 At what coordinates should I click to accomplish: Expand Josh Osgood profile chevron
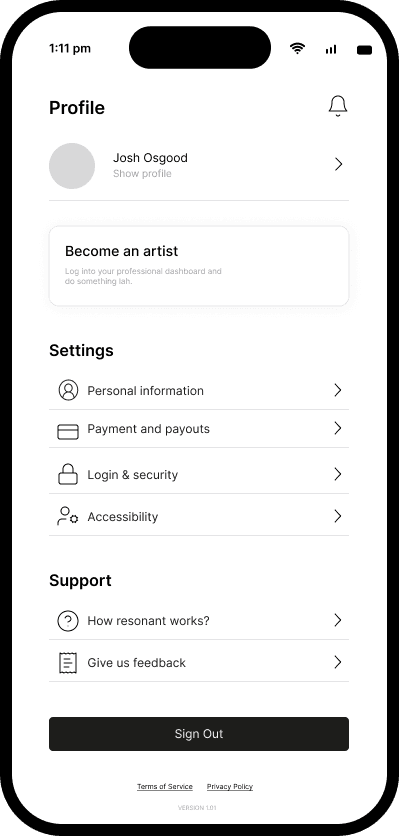tap(338, 164)
